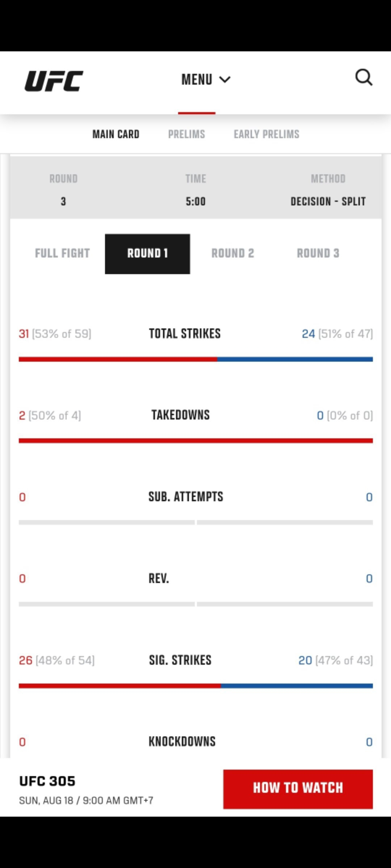391x868 pixels.
Task: Select the Round 1 stats tab
Action: [x=147, y=254]
